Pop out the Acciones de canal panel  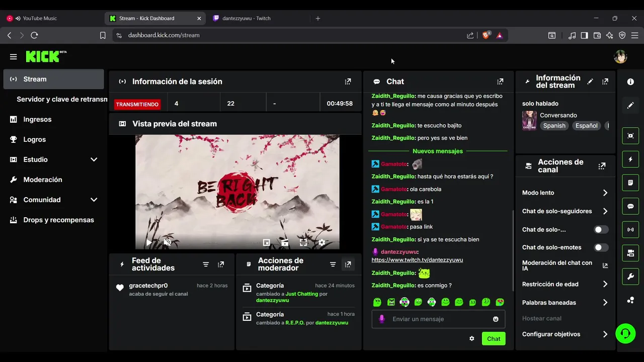[x=602, y=166]
